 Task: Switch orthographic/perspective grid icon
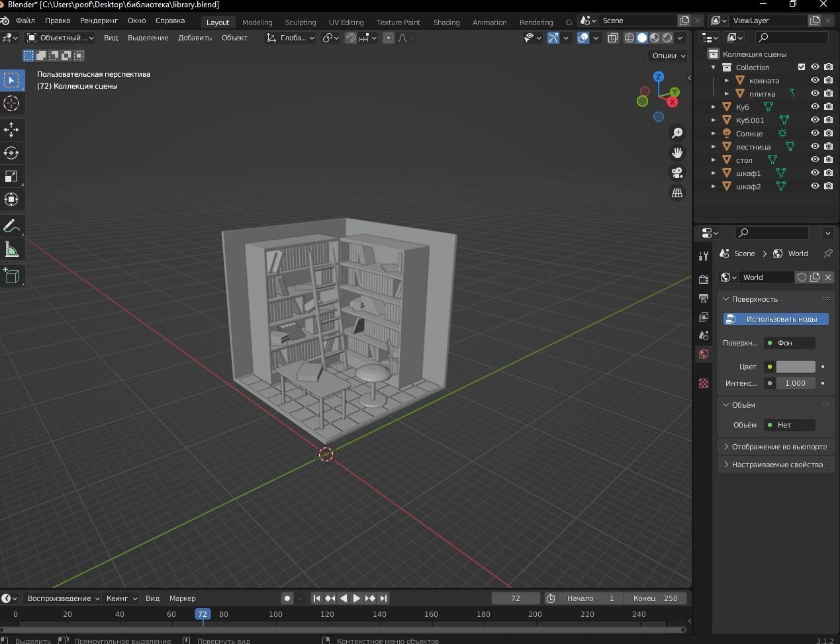pyautogui.click(x=677, y=193)
